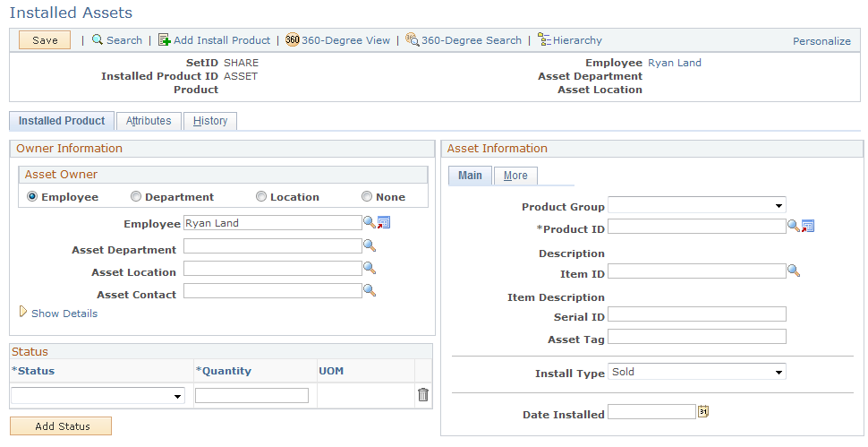The width and height of the screenshot is (868, 447).
Task: Open the Install Type dropdown showing Sold
Action: (x=697, y=372)
